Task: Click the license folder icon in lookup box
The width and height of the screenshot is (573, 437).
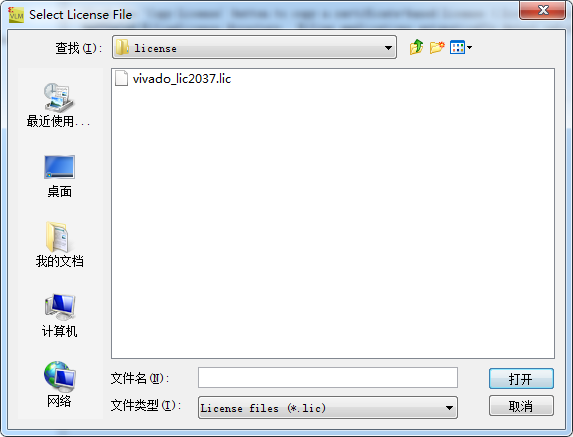Action: tap(122, 47)
